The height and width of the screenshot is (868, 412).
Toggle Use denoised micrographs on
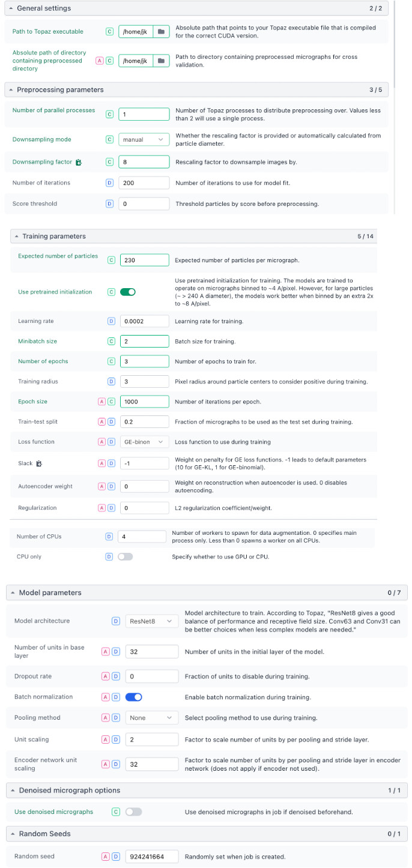133,812
